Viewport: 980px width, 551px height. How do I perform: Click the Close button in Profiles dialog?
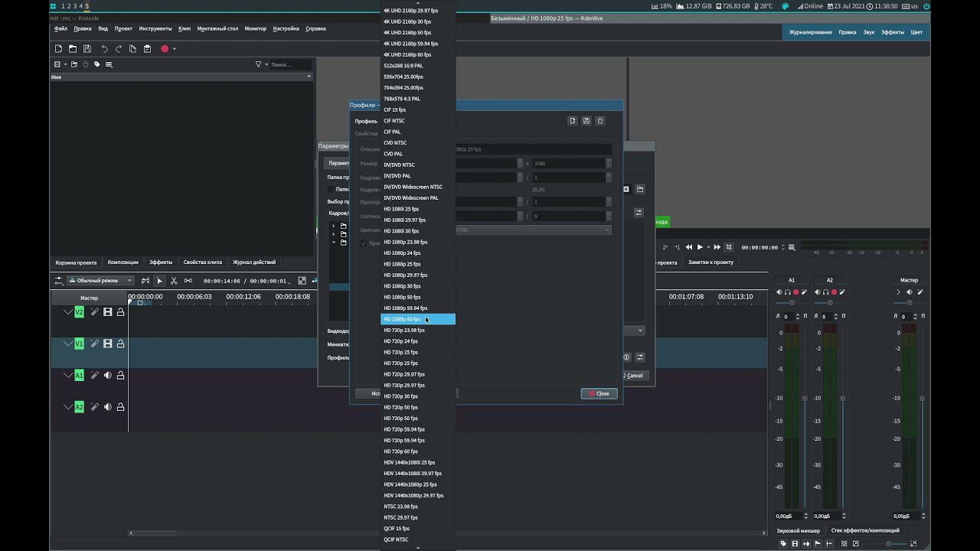click(599, 393)
